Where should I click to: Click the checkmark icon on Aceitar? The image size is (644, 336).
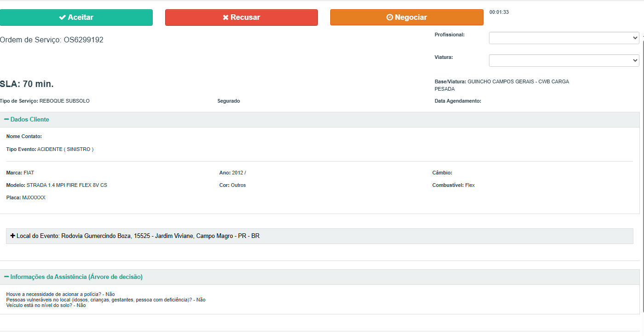pos(62,17)
